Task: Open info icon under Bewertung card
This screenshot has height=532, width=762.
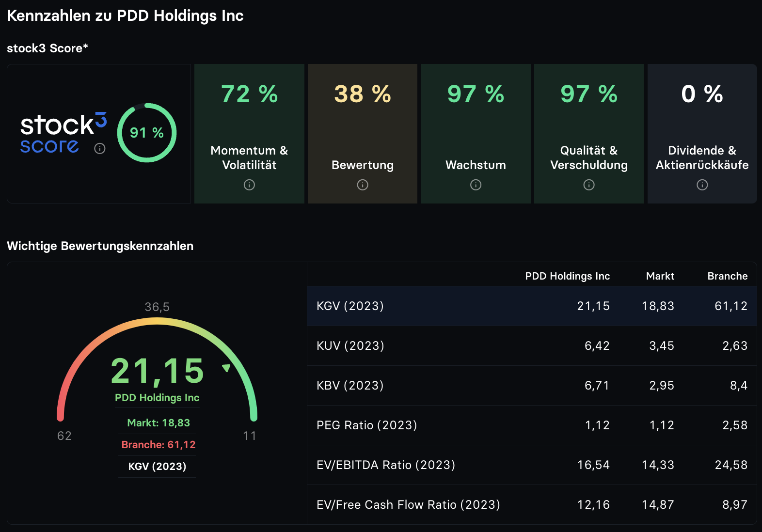Action: (363, 185)
